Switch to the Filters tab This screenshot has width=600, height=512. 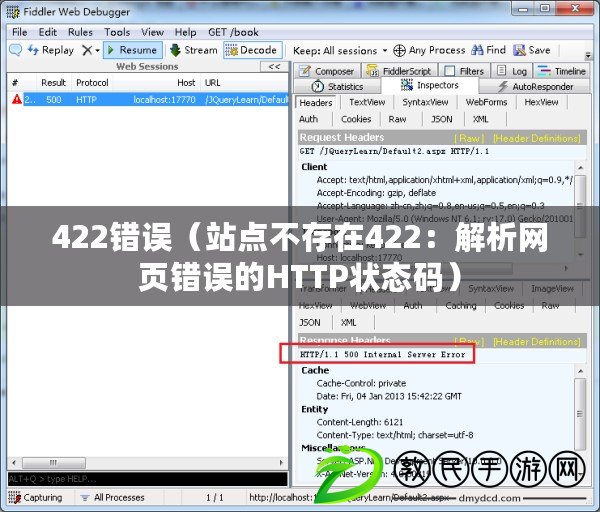465,71
